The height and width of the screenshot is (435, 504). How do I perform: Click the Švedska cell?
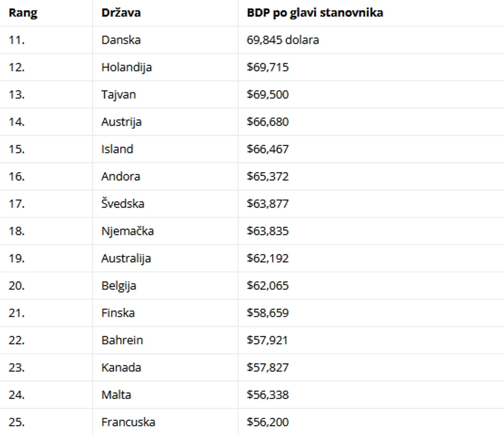(x=123, y=204)
